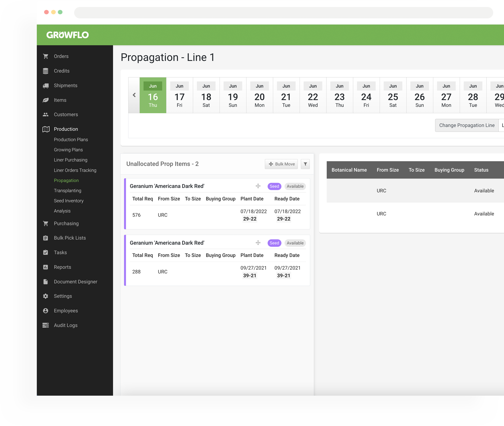
Task: Collapse dates using the left chevron arrow
Action: click(x=134, y=95)
